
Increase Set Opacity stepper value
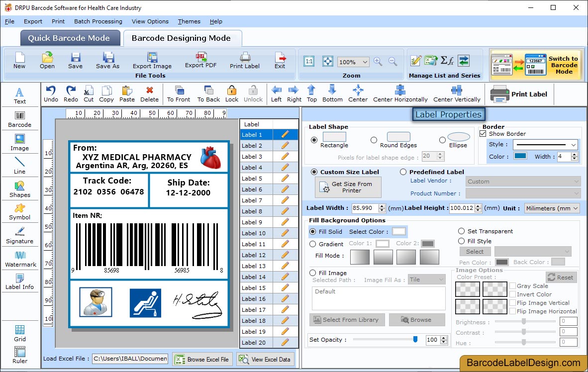(x=444, y=338)
